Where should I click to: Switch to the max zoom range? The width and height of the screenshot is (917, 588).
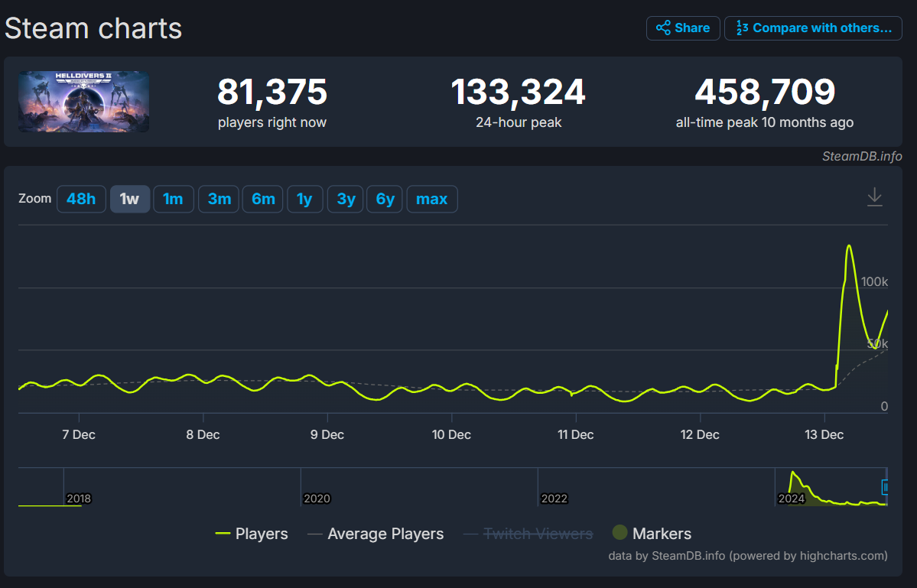431,198
